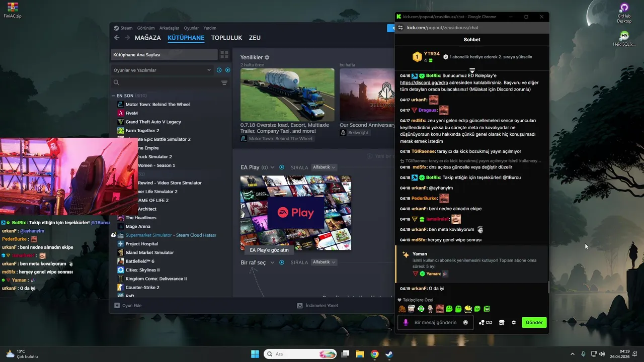Click the taskbar microphone status icon
The image size is (644, 362).
[583, 354]
